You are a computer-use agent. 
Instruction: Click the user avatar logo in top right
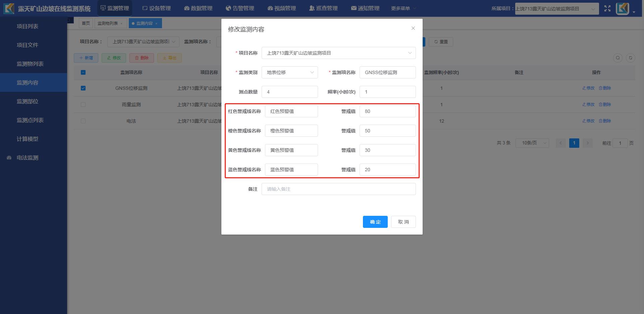click(623, 9)
